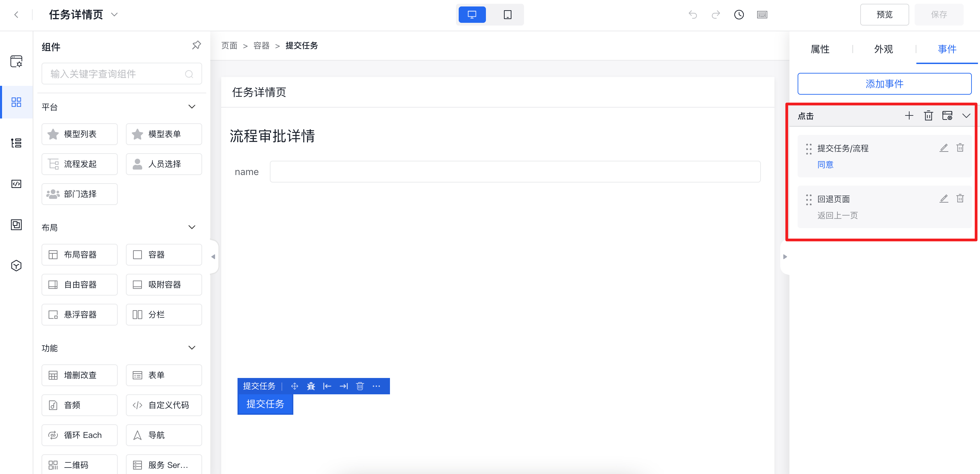This screenshot has height=474, width=980.
Task: Redo the last action
Action: pos(716,15)
